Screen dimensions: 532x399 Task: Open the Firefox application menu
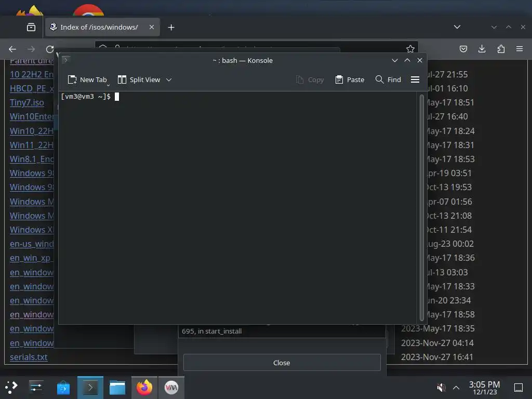[x=520, y=49]
